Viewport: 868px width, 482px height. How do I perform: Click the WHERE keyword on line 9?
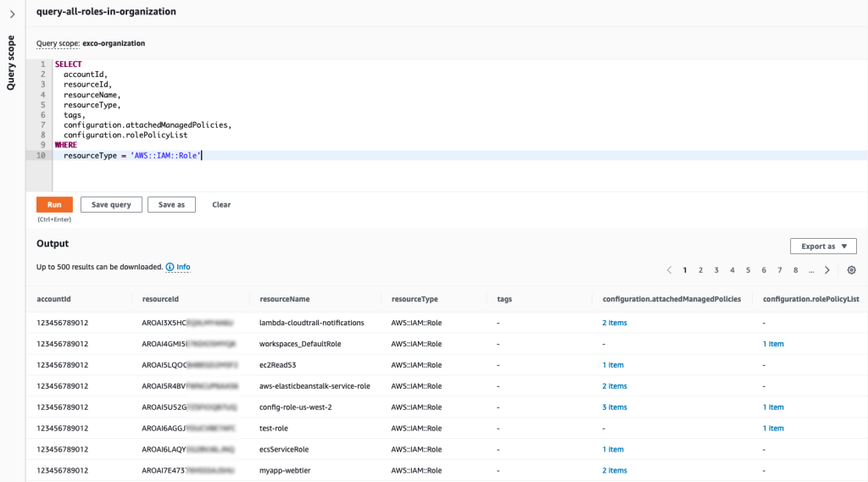point(66,145)
